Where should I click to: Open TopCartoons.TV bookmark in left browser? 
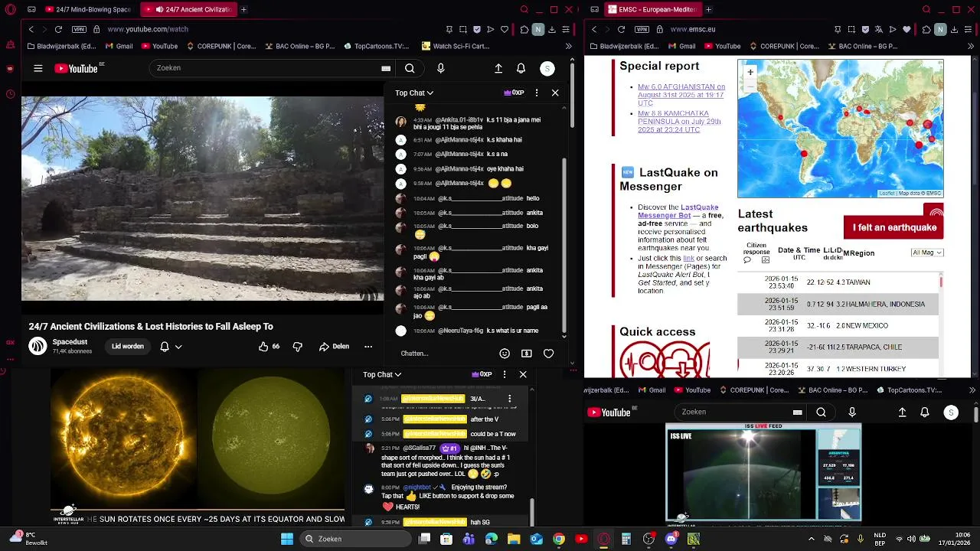(x=376, y=46)
